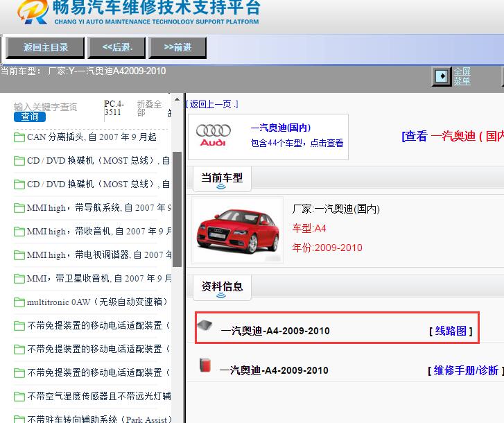The height and width of the screenshot is (423, 504).
Task: Select the first CD / DVD 换碟机 tree row
Action: (98, 160)
